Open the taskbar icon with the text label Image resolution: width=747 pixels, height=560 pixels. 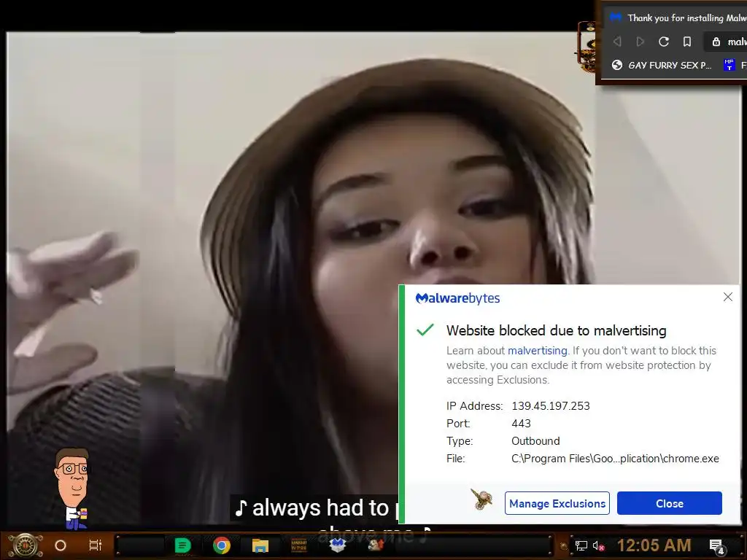pyautogui.click(x=298, y=545)
